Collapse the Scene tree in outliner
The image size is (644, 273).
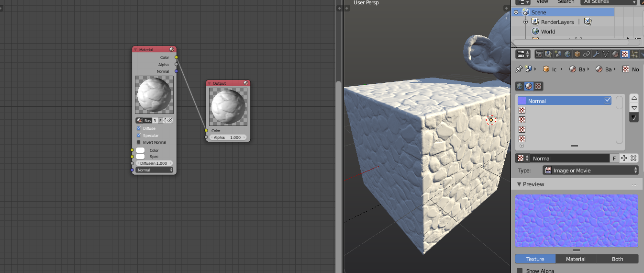point(516,12)
